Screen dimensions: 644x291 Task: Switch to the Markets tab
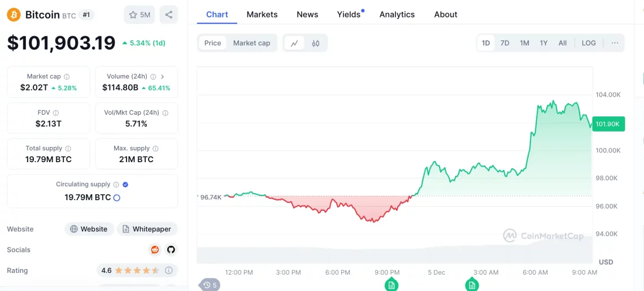pos(262,14)
